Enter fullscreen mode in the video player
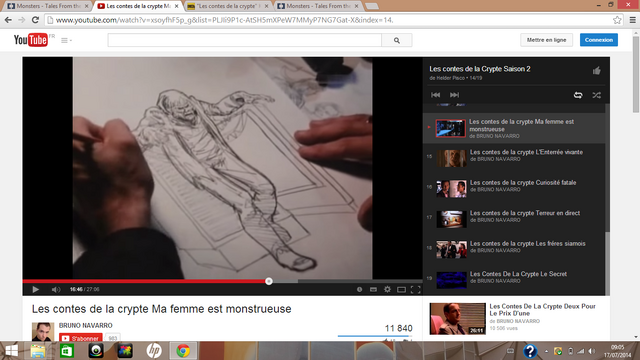 [x=416, y=289]
